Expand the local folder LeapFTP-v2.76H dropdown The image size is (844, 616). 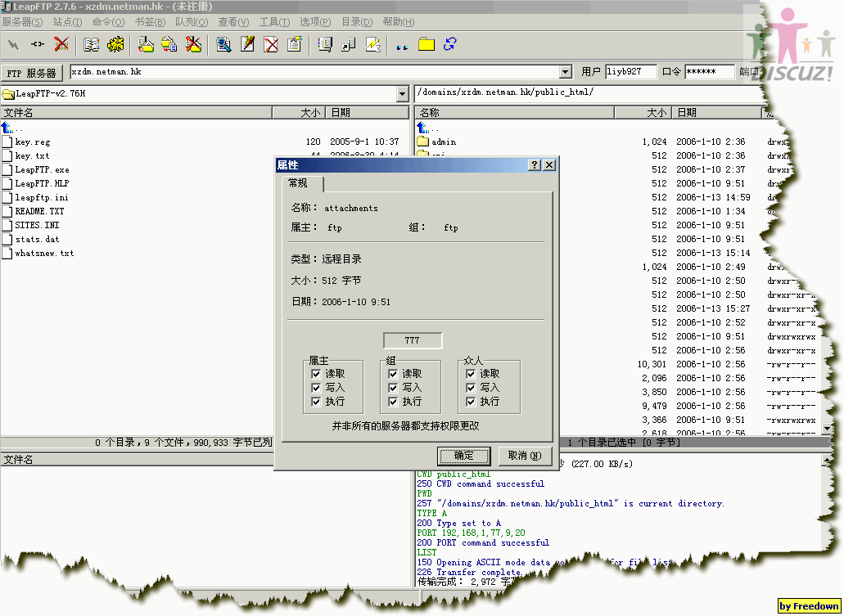click(402, 94)
